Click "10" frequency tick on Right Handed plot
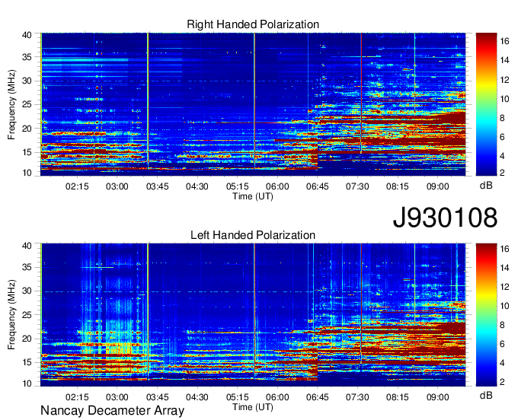518x420 pixels. 27,173
